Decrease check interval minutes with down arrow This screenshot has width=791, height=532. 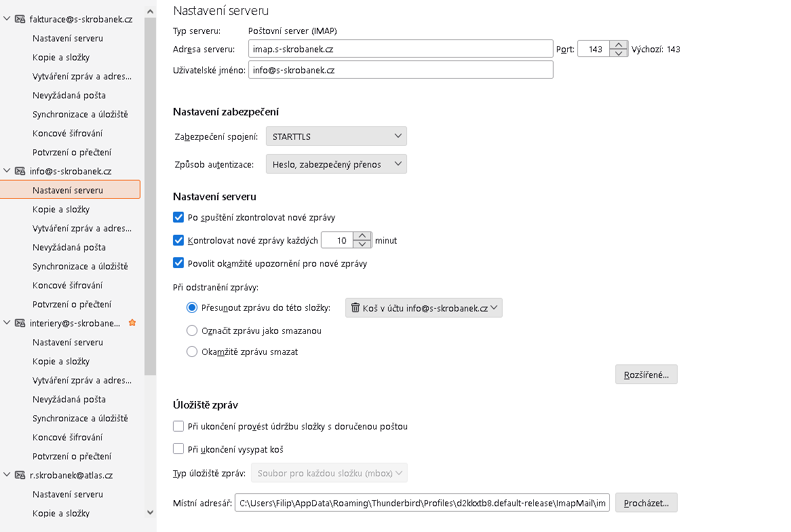pos(363,244)
